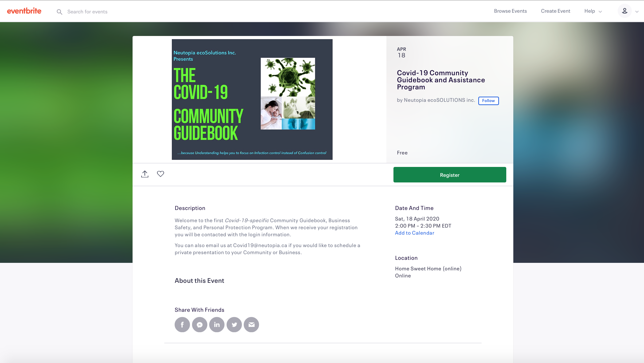Expand the account menu chevron

point(637,12)
